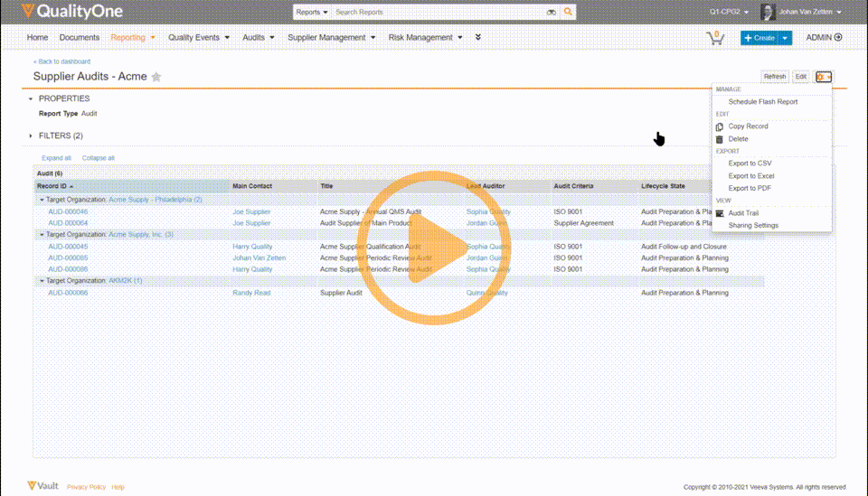Open record AUD-000045

[x=68, y=247]
